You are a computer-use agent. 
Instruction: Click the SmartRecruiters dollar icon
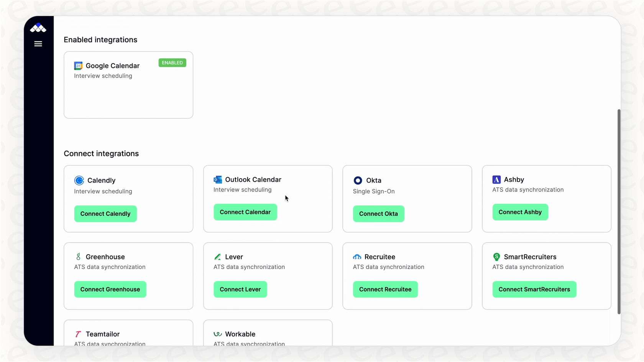click(x=496, y=257)
